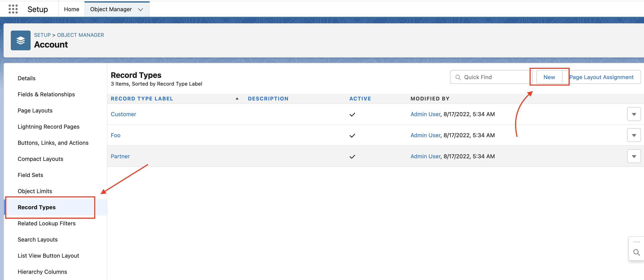The width and height of the screenshot is (644, 280).
Task: Click the Foo record type dropdown arrow
Action: (634, 135)
